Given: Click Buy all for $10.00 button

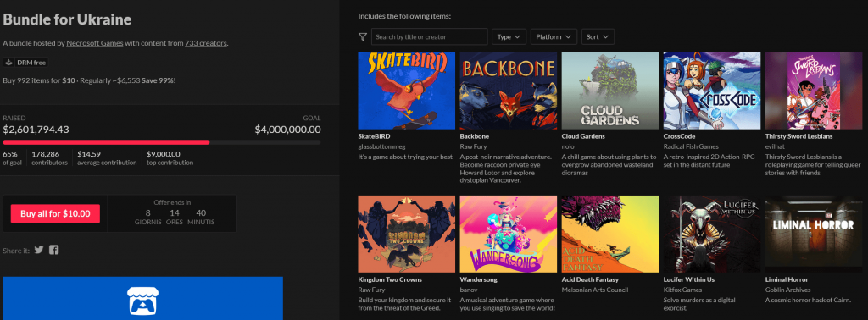Looking at the screenshot, I should pos(55,213).
